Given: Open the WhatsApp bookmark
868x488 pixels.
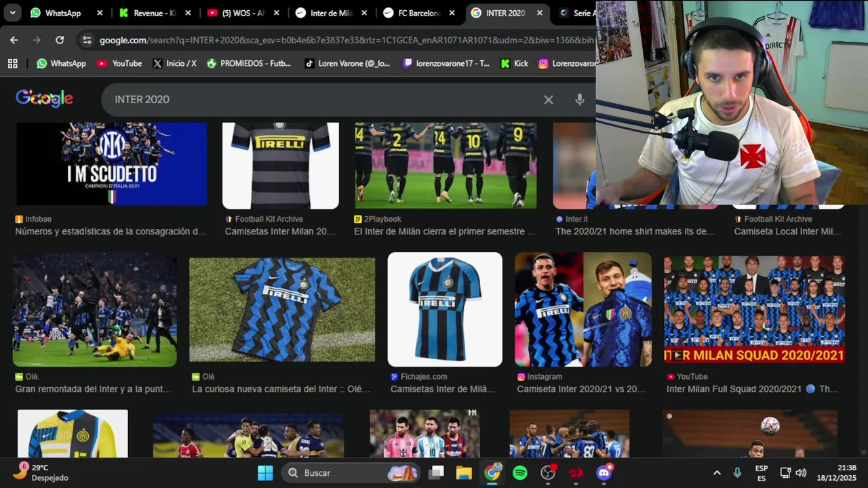Looking at the screenshot, I should (x=61, y=63).
